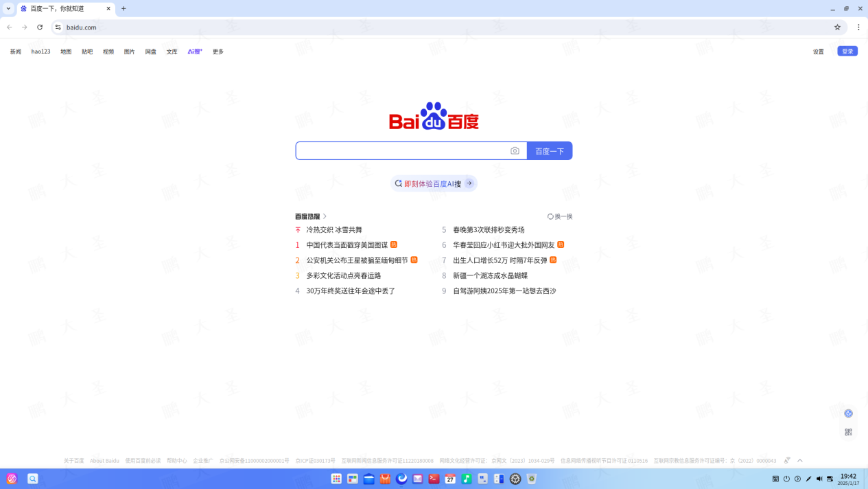Open the Chrome three-dot menu
The height and width of the screenshot is (489, 868).
point(858,27)
